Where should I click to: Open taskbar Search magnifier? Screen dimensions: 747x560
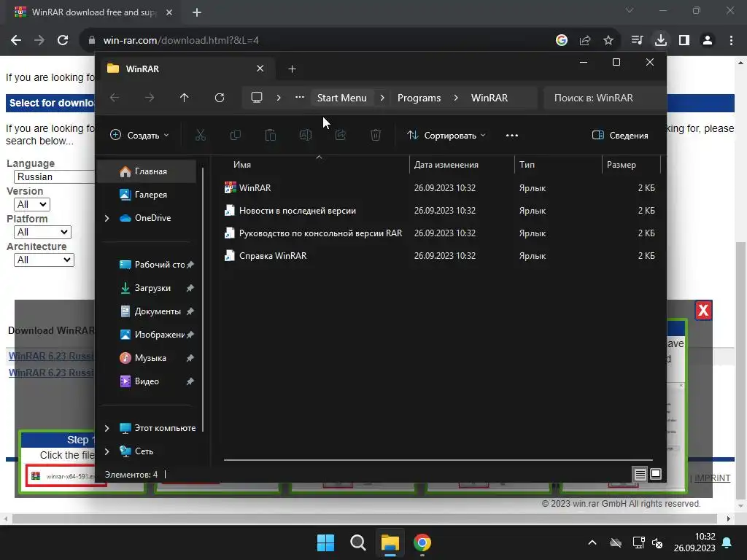pyautogui.click(x=357, y=542)
